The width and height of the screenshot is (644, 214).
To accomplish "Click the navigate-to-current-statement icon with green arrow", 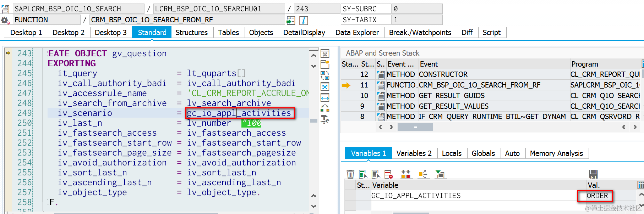I will point(291,20).
